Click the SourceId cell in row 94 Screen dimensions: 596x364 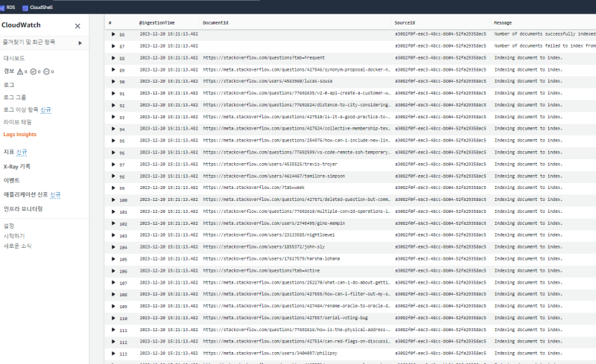click(x=440, y=129)
